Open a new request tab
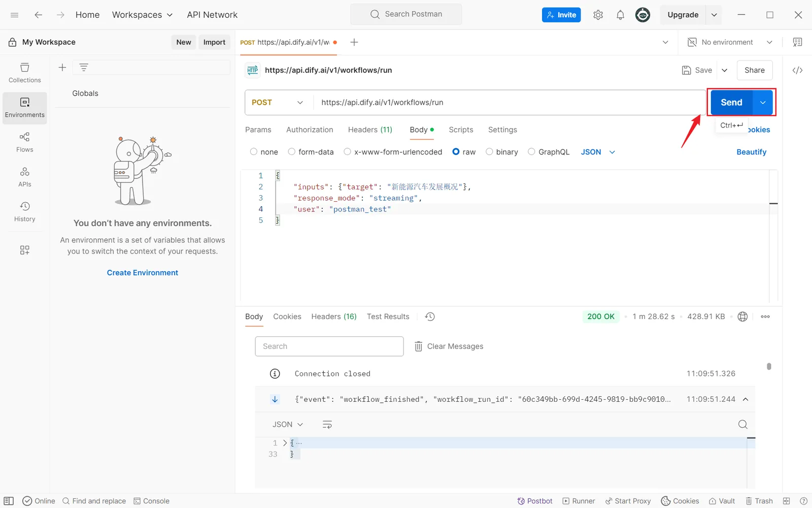Viewport: 812px width, 508px height. (354, 42)
